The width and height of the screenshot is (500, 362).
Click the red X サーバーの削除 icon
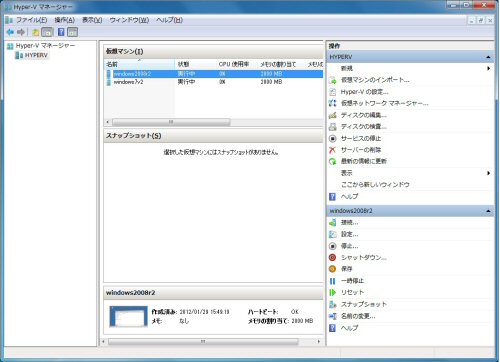click(x=332, y=150)
